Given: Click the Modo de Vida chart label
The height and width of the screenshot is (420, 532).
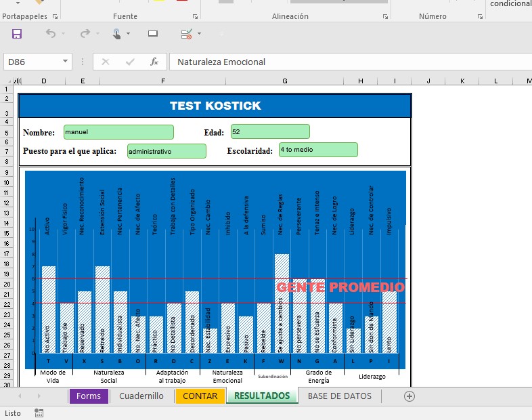Looking at the screenshot, I should tap(53, 377).
